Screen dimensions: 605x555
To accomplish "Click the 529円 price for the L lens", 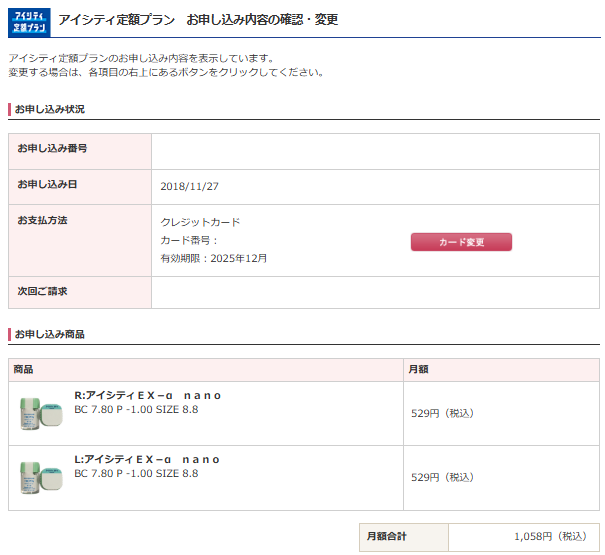I will pyautogui.click(x=442, y=477).
